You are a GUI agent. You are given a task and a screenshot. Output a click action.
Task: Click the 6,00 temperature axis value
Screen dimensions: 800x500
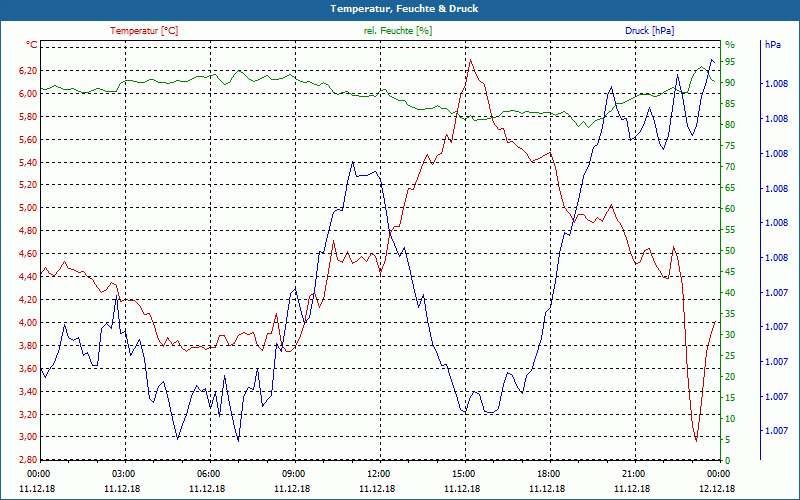[x=28, y=93]
